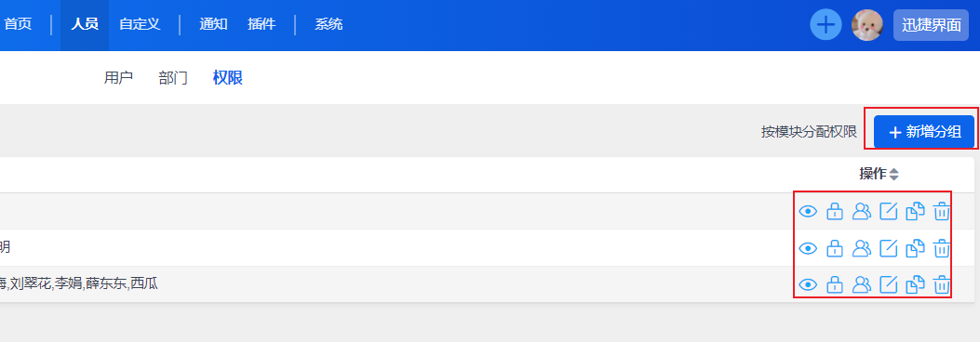The width and height of the screenshot is (980, 342).
Task: Open the user avatar menu
Action: [x=867, y=26]
